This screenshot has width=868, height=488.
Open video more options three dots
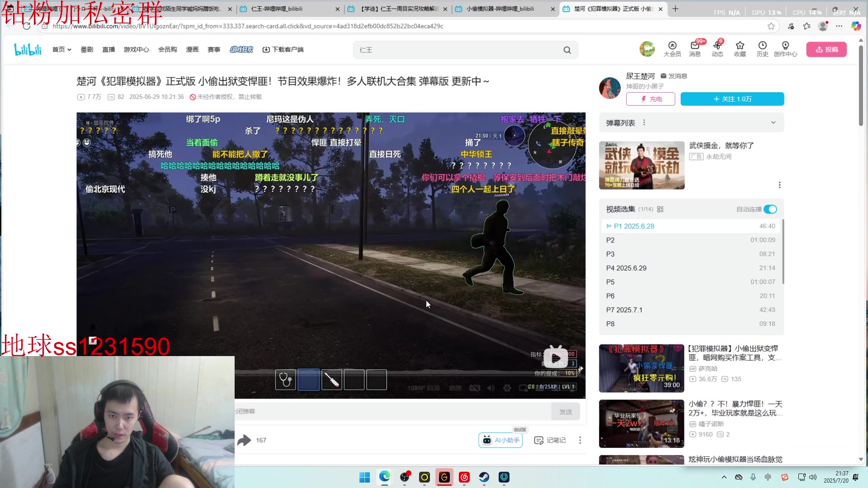click(x=580, y=440)
